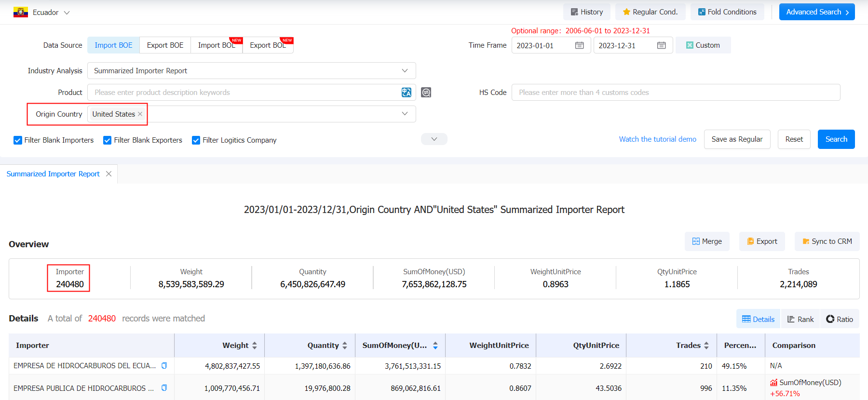868x400 pixels.
Task: Open the Ecuador country dropdown
Action: click(42, 13)
